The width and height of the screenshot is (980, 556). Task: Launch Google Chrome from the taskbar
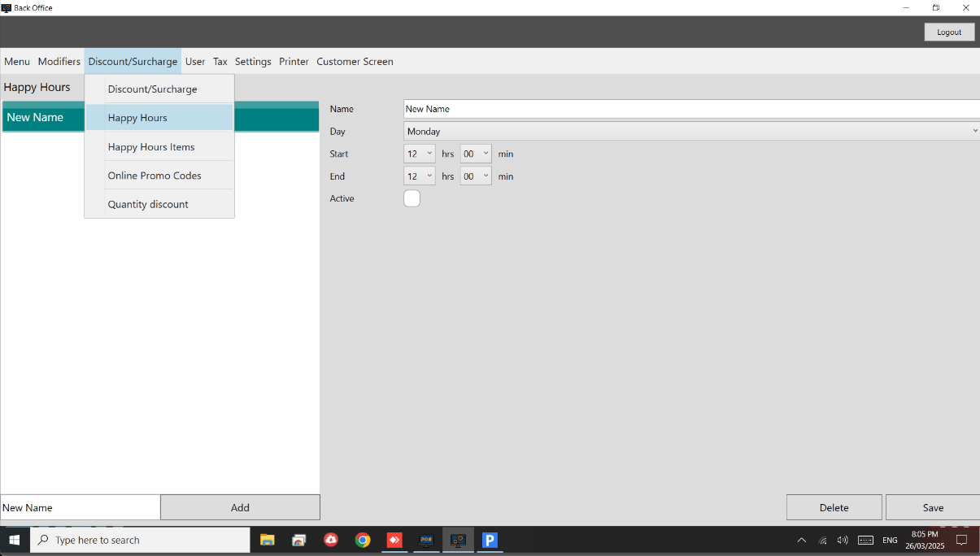click(x=363, y=540)
